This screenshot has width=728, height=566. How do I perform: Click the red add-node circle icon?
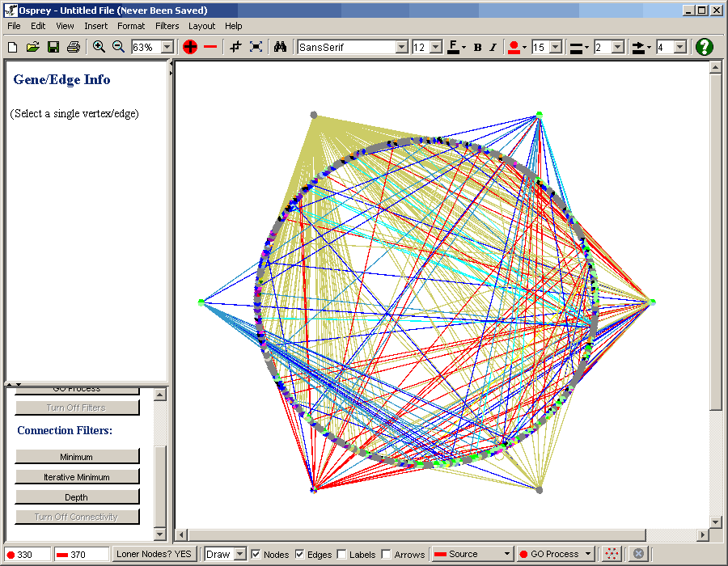pos(190,47)
